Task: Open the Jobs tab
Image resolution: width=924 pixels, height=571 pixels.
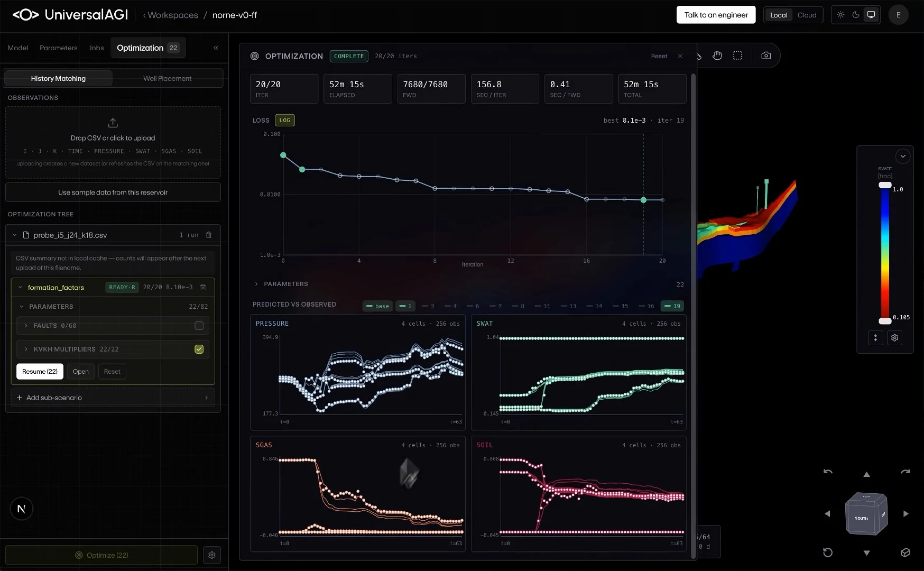Action: click(96, 48)
